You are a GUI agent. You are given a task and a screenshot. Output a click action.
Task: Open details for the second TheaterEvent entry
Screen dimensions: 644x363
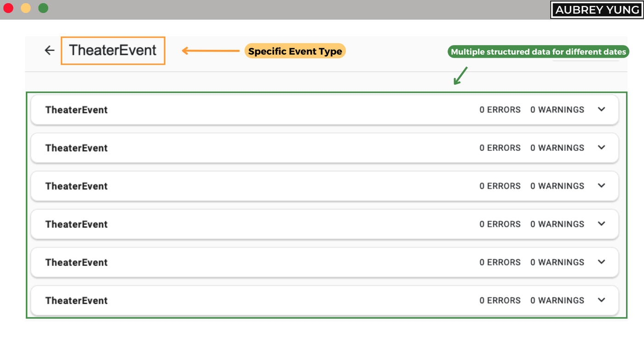pyautogui.click(x=601, y=147)
